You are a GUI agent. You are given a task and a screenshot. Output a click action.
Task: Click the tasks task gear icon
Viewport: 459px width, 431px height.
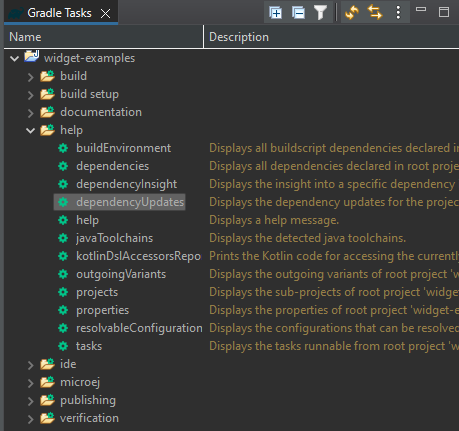pyautogui.click(x=63, y=346)
